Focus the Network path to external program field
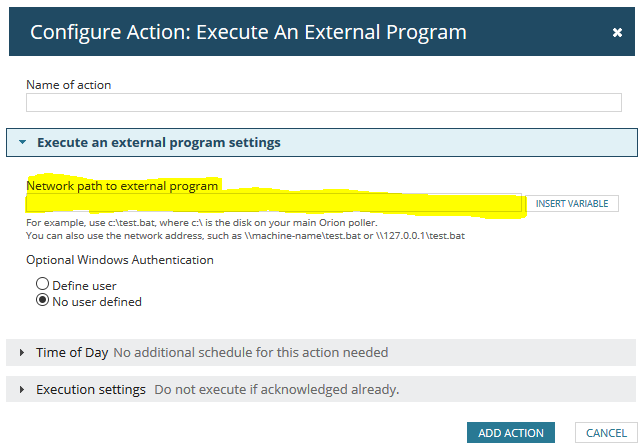644x447 pixels. click(x=273, y=203)
